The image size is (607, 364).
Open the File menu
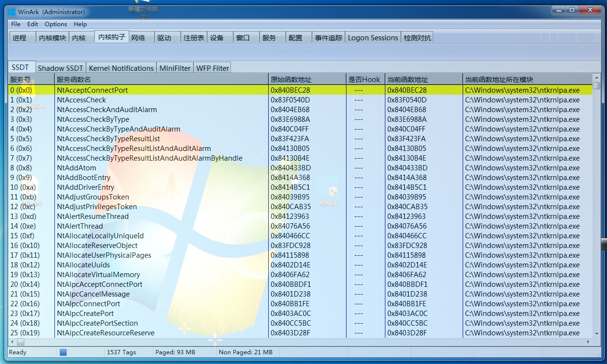(x=16, y=24)
